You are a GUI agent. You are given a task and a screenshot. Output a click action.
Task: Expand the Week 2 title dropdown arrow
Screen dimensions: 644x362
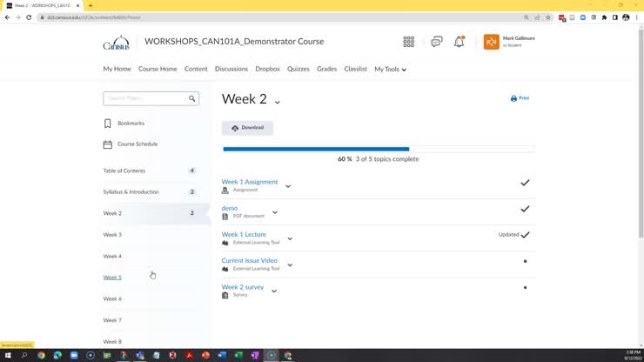[278, 102]
